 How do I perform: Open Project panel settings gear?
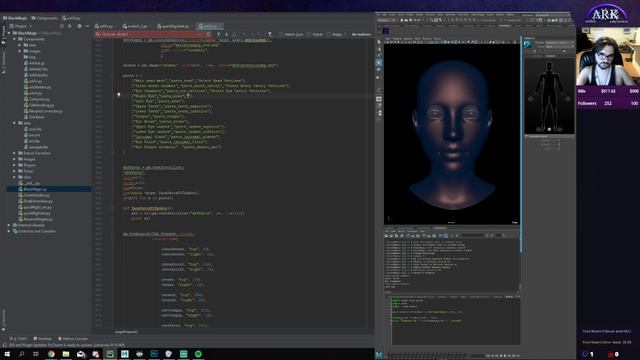point(79,26)
